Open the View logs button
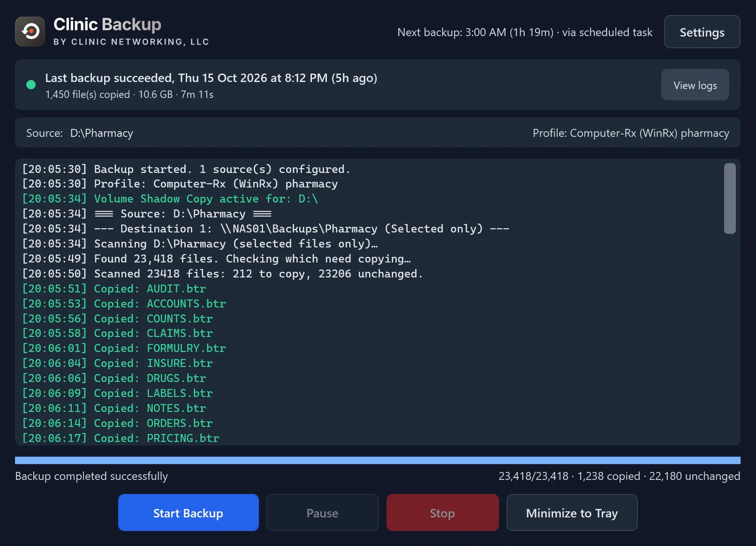 tap(695, 85)
